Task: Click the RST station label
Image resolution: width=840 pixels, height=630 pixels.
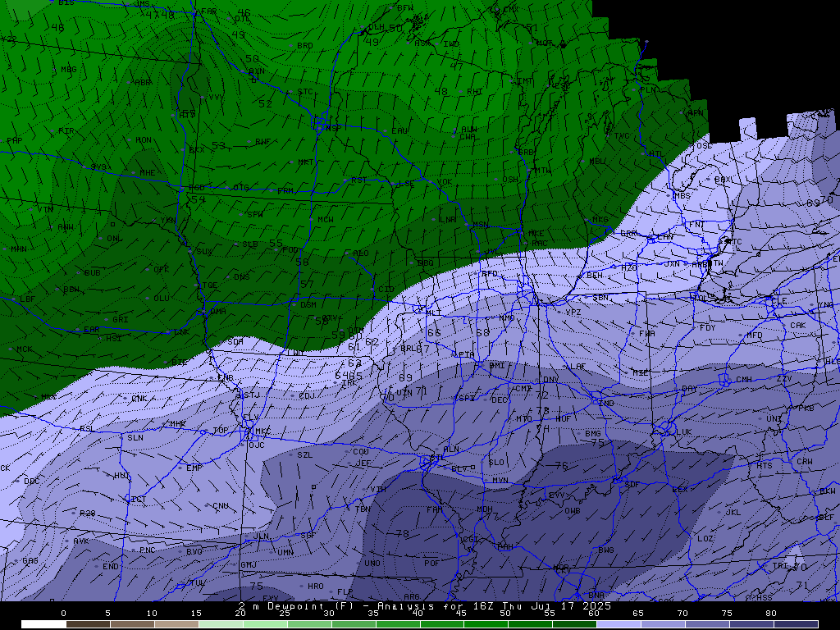Action: (x=358, y=180)
